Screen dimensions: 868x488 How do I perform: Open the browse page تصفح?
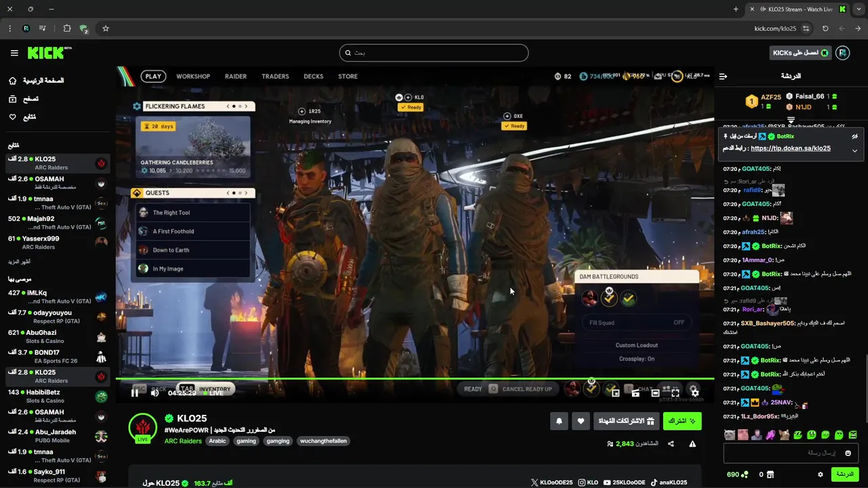click(24, 99)
